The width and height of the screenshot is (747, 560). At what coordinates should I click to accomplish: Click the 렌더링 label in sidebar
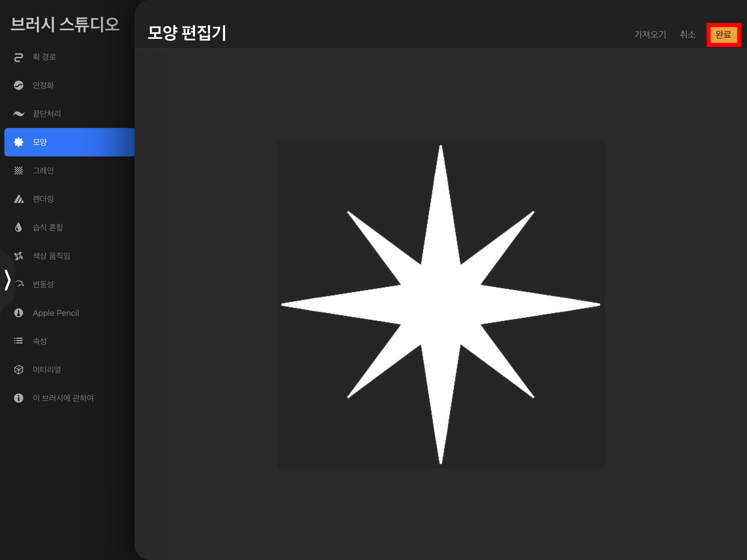click(43, 199)
